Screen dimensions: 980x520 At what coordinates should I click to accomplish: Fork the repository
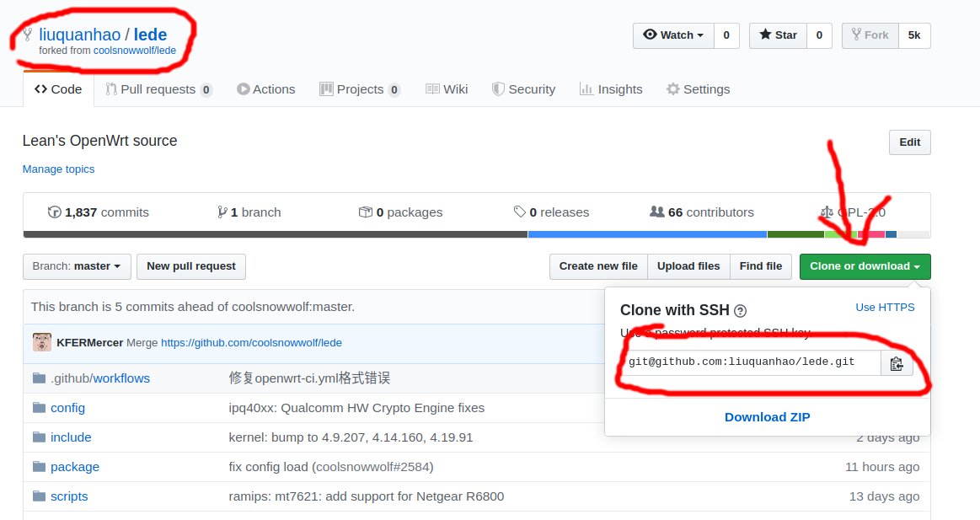[x=870, y=35]
